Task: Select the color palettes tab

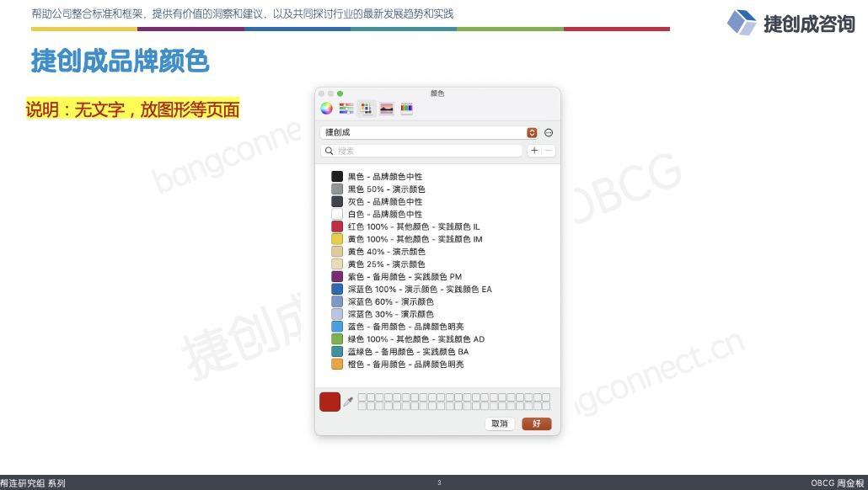Action: click(367, 109)
